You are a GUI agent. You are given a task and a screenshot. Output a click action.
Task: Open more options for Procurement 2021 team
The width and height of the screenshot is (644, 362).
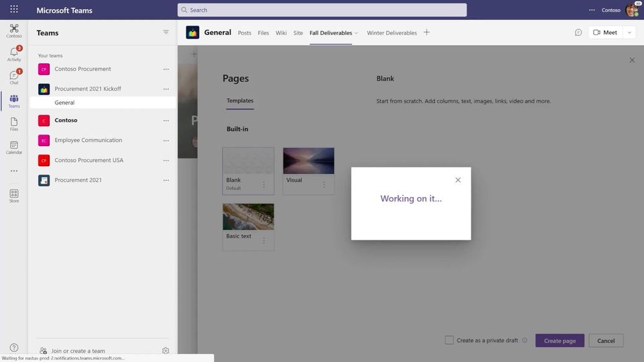[166, 180]
